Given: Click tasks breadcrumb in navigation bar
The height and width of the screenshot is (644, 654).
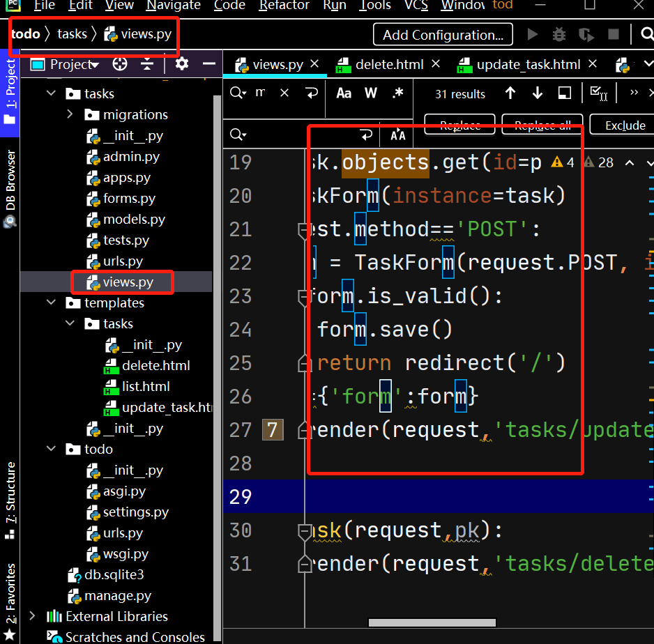Looking at the screenshot, I should pos(72,33).
